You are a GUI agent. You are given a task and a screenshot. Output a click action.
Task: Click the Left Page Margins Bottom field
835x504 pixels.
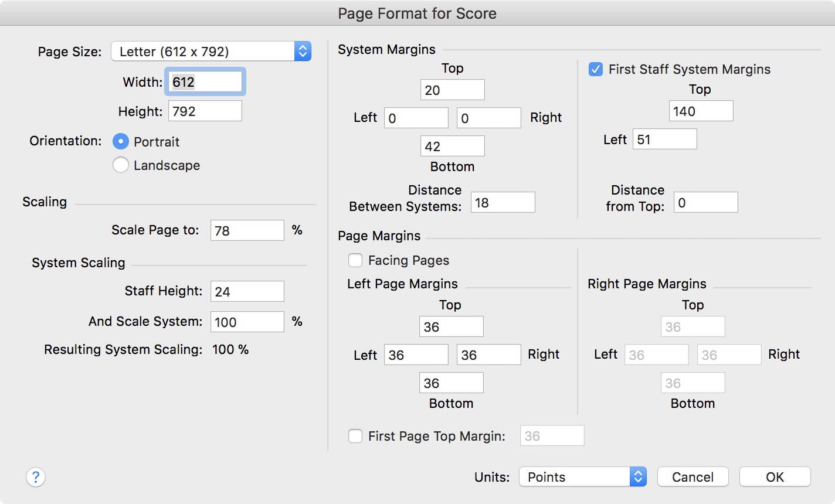coord(451,383)
